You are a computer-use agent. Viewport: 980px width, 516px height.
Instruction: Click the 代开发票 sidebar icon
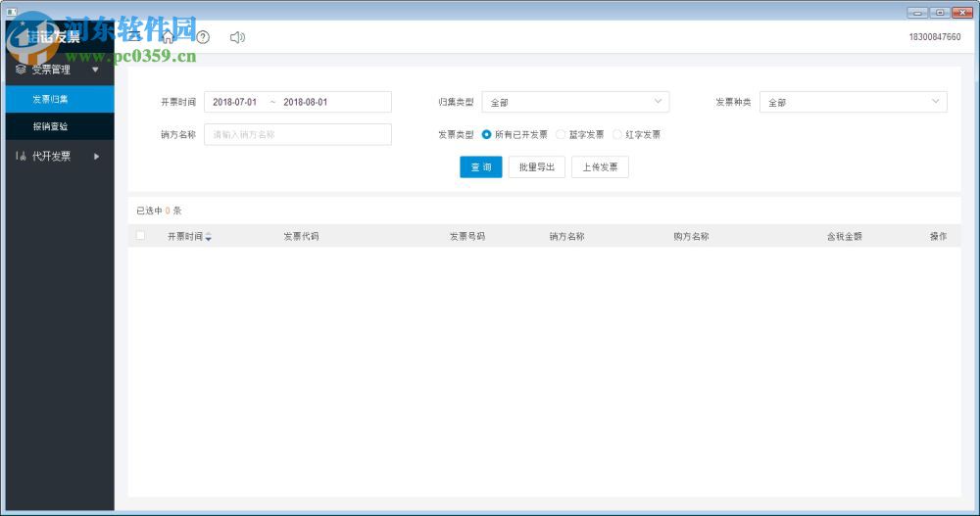[x=21, y=157]
